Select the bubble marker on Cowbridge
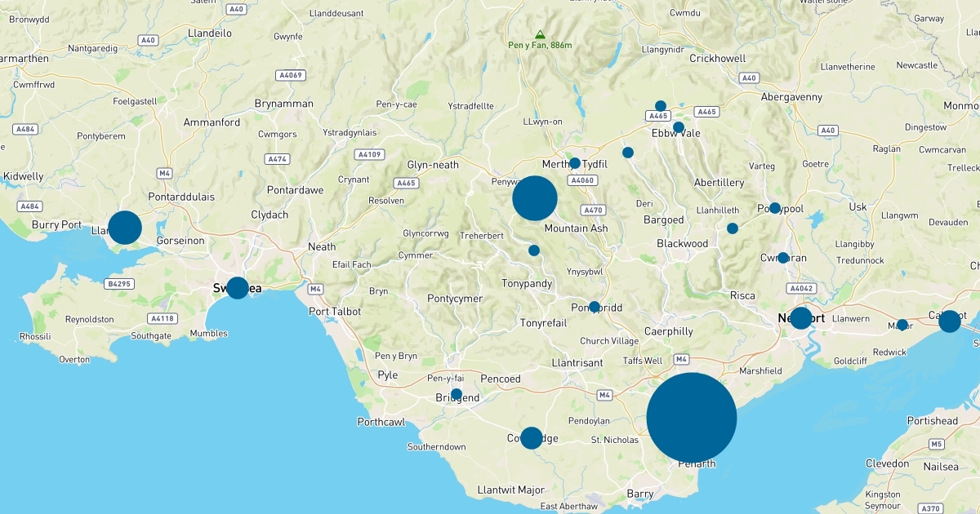This screenshot has height=514, width=980. click(532, 438)
